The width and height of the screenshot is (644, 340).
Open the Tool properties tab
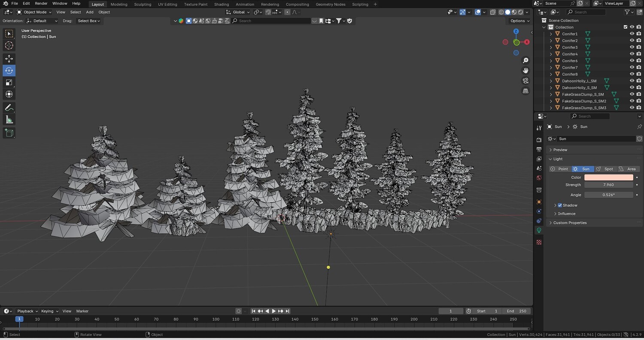[539, 128]
